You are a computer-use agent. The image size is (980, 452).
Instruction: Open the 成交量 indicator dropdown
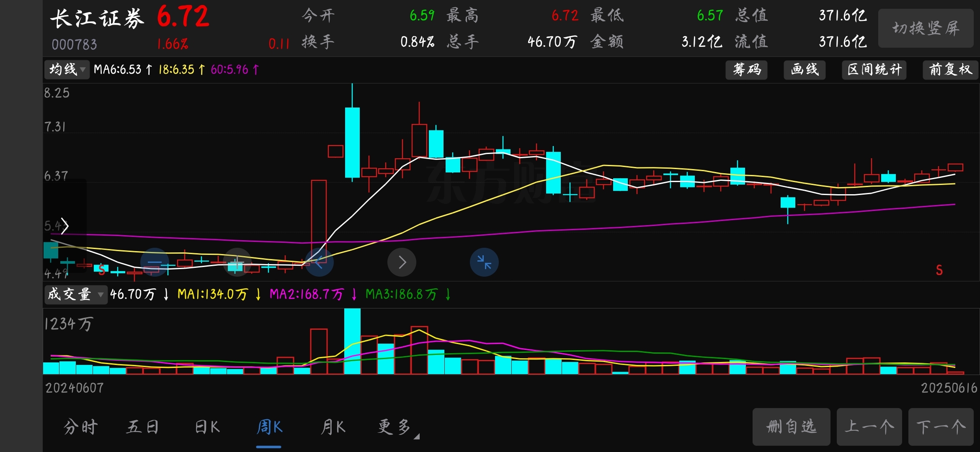point(76,294)
